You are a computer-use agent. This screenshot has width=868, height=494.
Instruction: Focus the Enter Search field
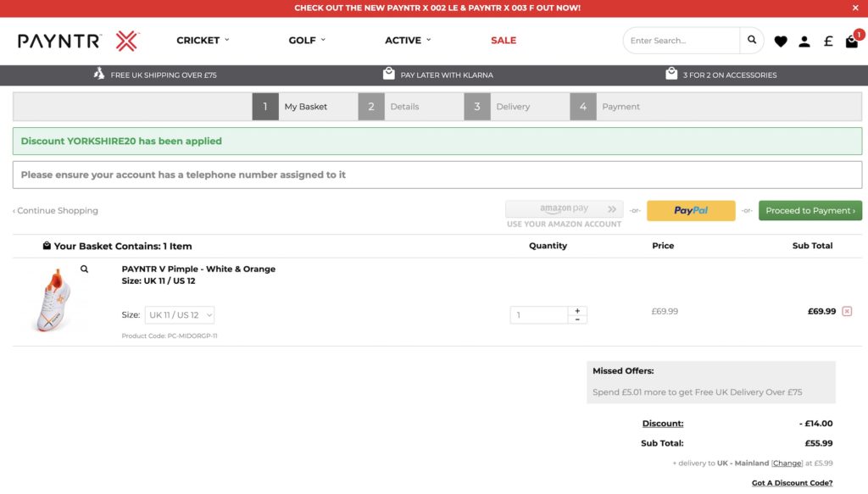[681, 41]
